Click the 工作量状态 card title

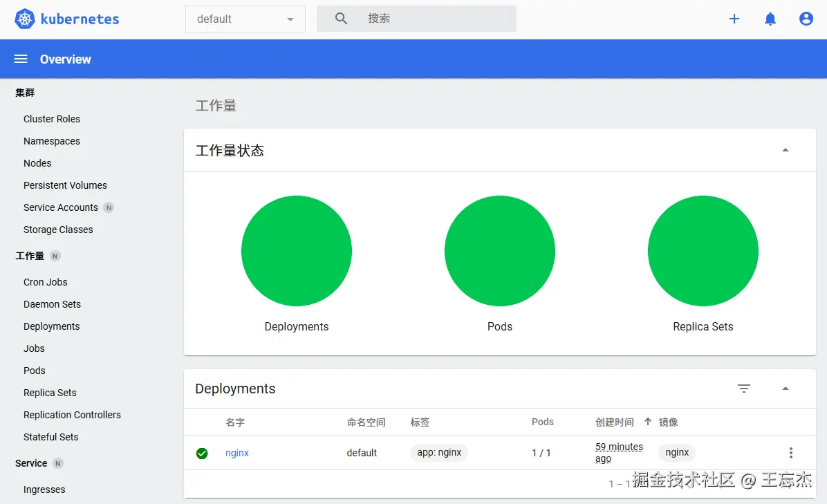coord(230,151)
